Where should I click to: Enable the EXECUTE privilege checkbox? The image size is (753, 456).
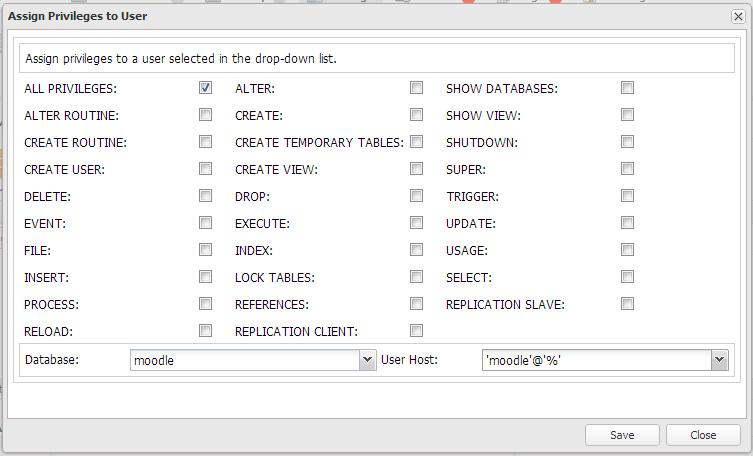[416, 223]
